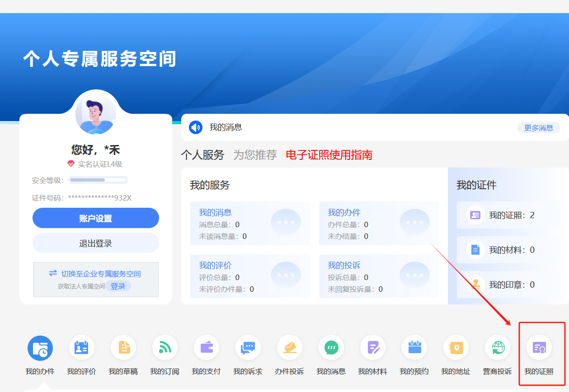
Task: Click the 营商投诉 globe icon
Action: point(498,348)
